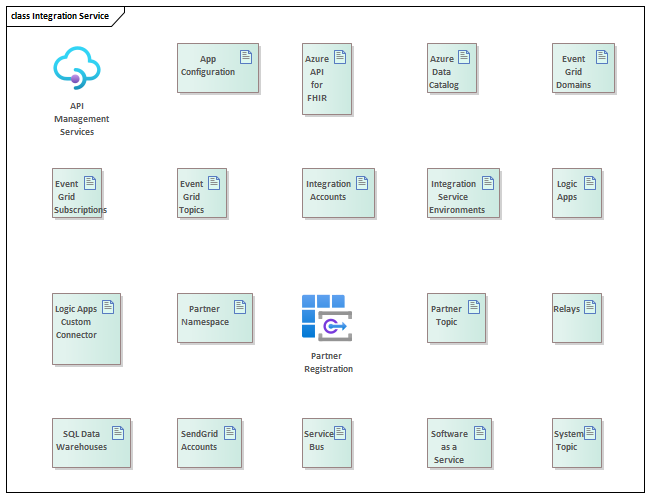Click document icon in Azure API for FHIR box
Screen dimensions: 650x498
[x=340, y=57]
